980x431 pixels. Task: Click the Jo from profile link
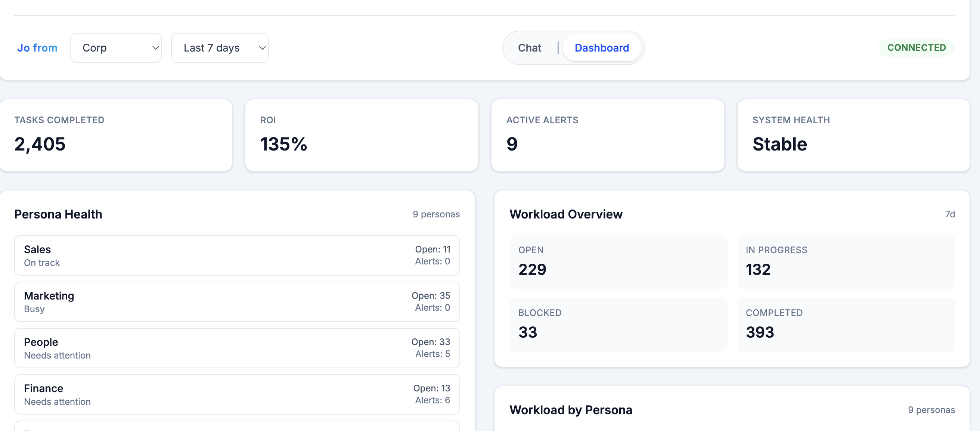click(37, 47)
